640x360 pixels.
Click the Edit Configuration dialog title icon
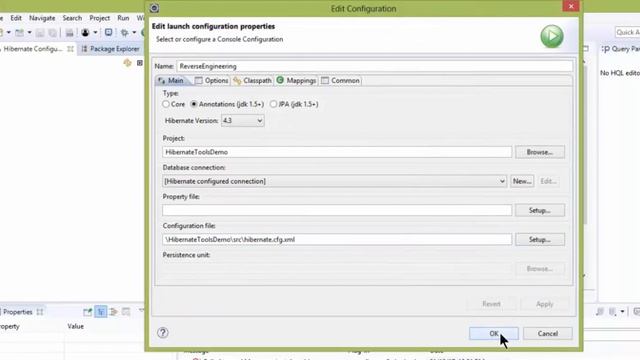(x=154, y=8)
